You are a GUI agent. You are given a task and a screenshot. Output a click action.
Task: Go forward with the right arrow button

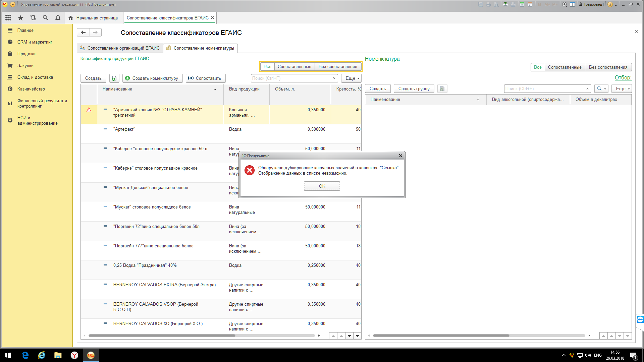tap(95, 33)
